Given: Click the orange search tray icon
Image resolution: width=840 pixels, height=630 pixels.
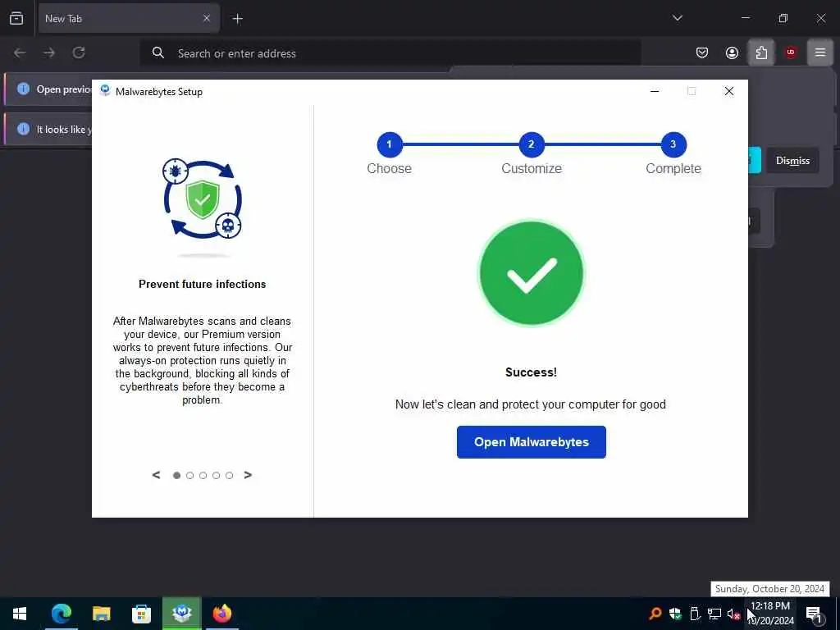Looking at the screenshot, I should pyautogui.click(x=655, y=614).
